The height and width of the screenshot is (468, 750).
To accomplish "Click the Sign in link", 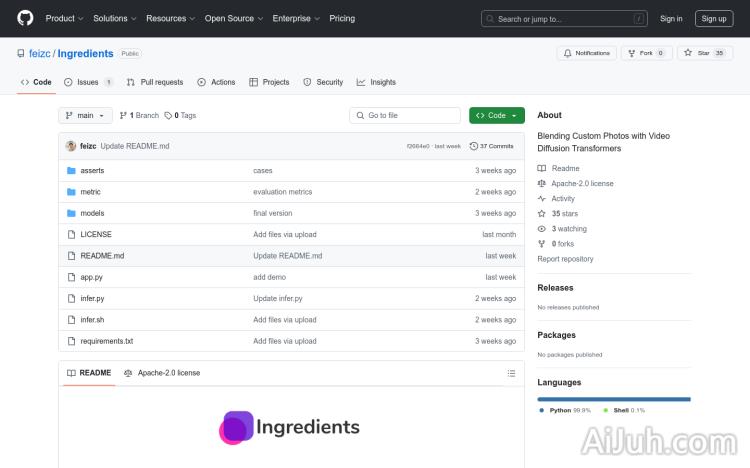I will (x=671, y=19).
